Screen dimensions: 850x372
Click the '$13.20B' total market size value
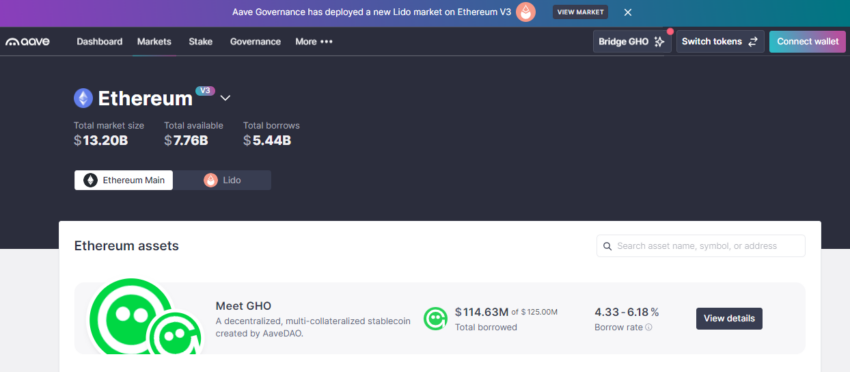(101, 140)
